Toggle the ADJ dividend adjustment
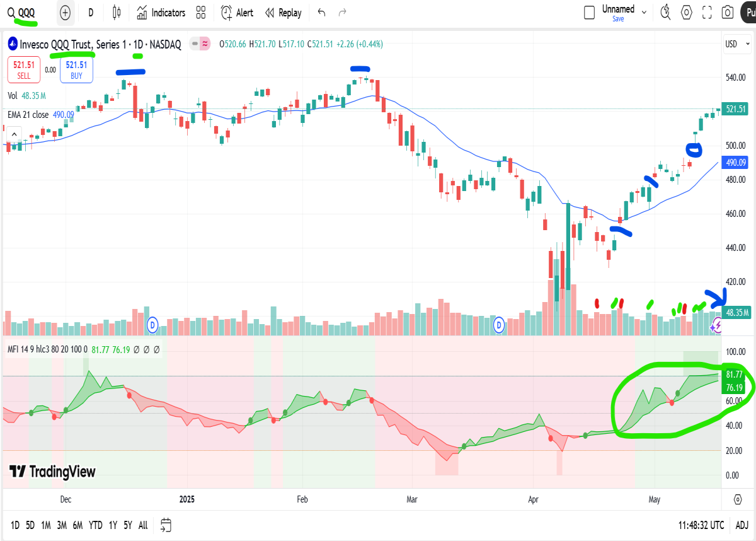 (x=742, y=525)
